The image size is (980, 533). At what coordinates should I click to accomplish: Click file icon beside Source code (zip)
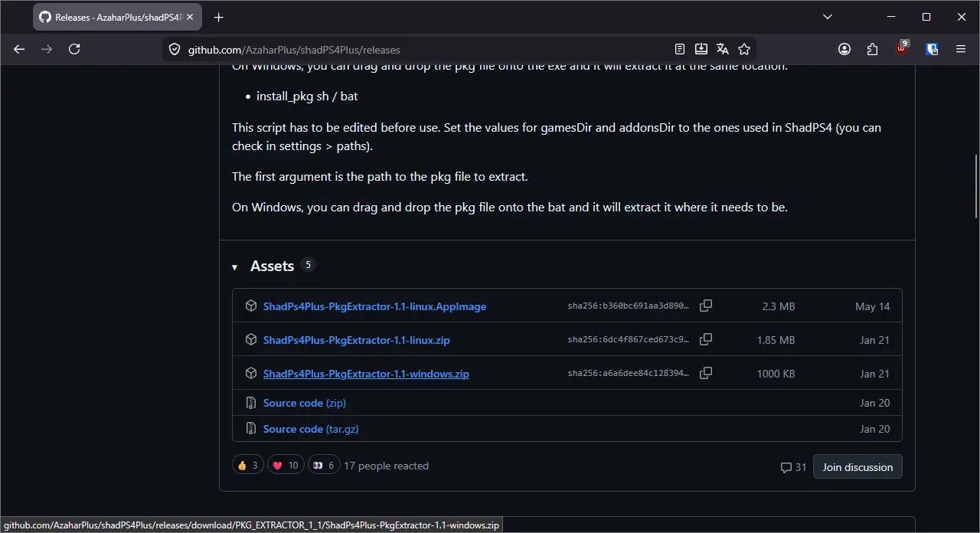pos(251,403)
